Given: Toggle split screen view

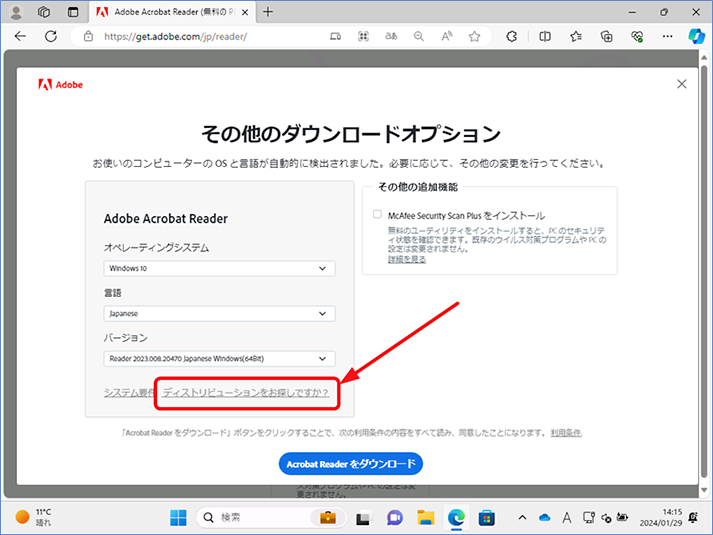Looking at the screenshot, I should (x=545, y=36).
